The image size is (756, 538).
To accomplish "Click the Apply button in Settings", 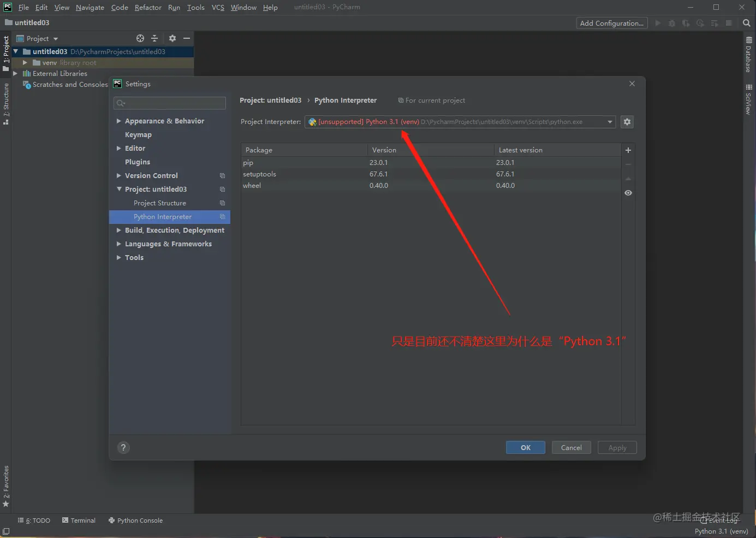I will [x=617, y=447].
